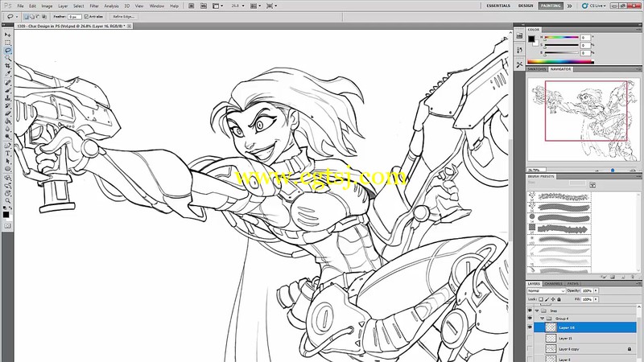Screen dimensions: 644x362
Task: Select the Brush tool
Action: 8,90
